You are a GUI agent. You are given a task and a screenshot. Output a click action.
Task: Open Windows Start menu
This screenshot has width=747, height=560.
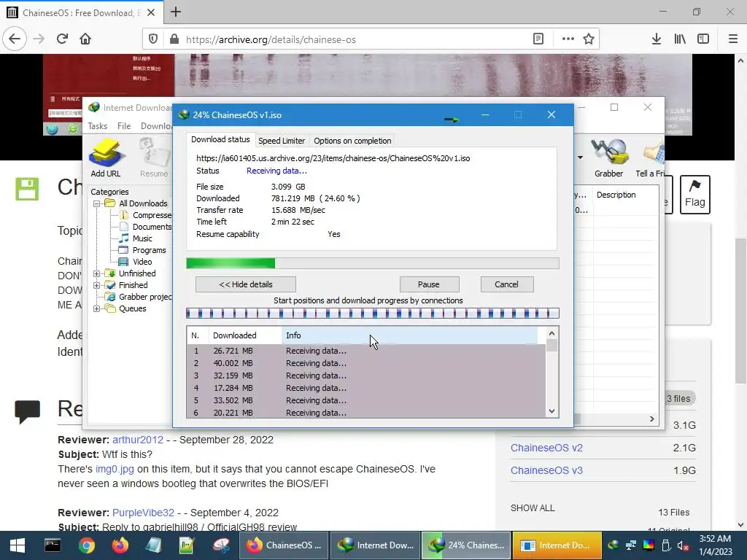pos(18,545)
